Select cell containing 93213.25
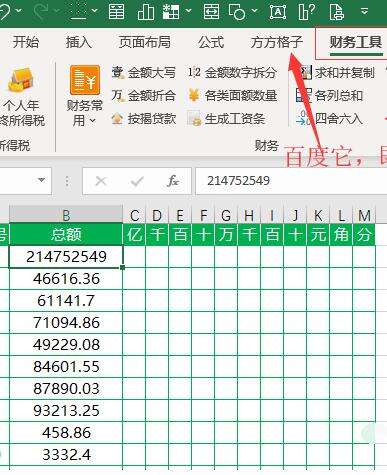Screen dimensions: 387x475 click(66, 410)
